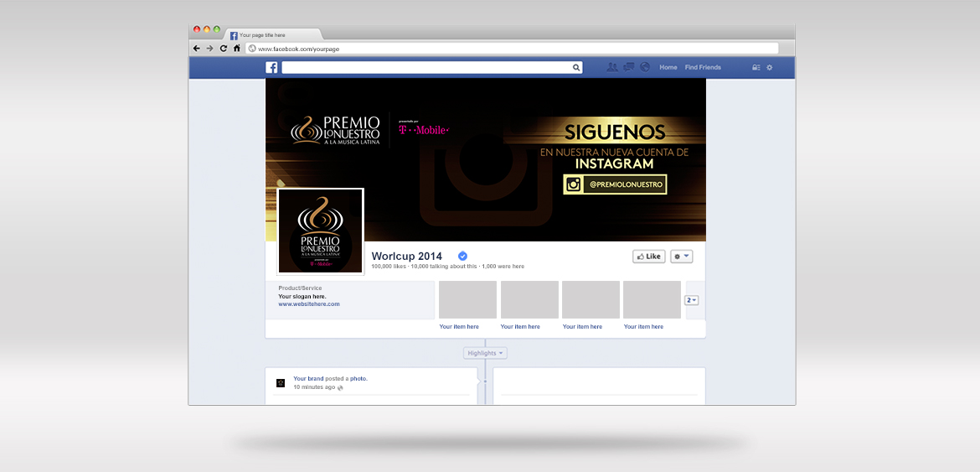The width and height of the screenshot is (980, 472).
Task: Open the friend requests icon
Action: pos(612,67)
